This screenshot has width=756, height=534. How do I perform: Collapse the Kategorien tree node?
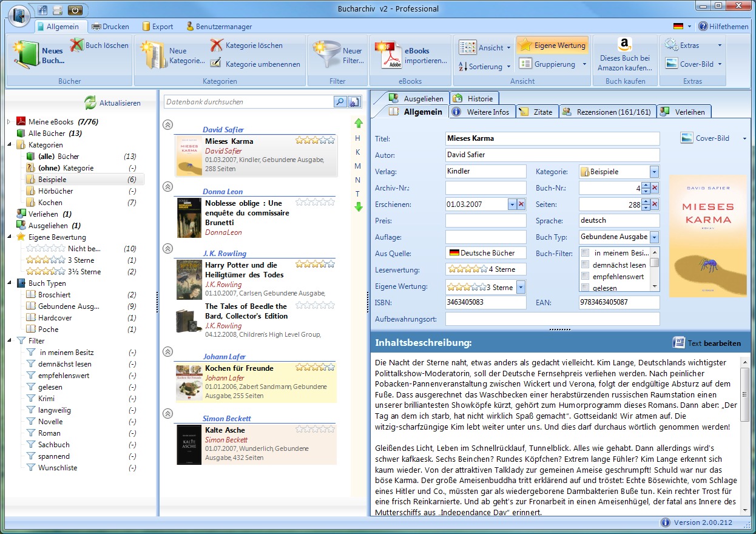point(8,145)
